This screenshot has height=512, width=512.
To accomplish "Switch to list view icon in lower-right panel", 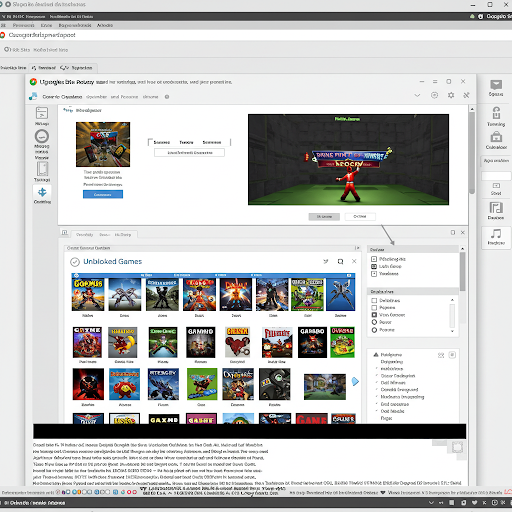I will 452,355.
